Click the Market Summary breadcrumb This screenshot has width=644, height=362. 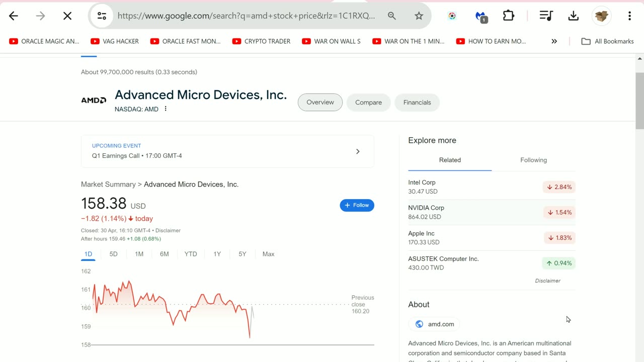108,185
